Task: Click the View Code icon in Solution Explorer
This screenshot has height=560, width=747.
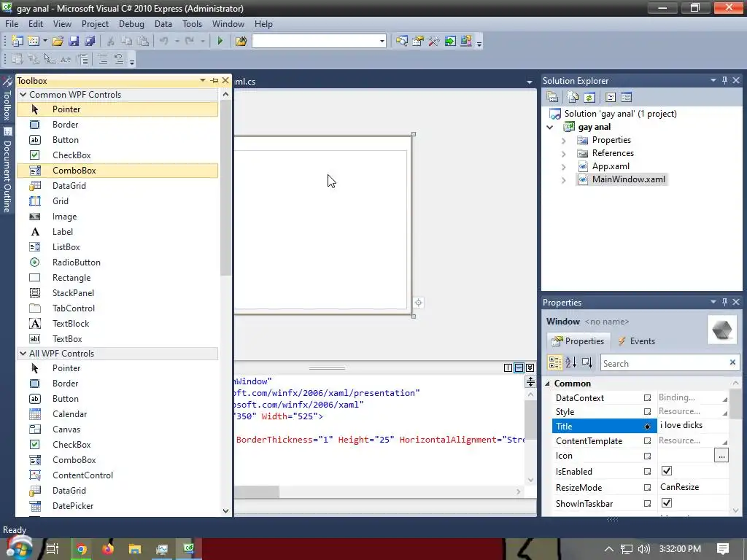Action: pyautogui.click(x=611, y=98)
